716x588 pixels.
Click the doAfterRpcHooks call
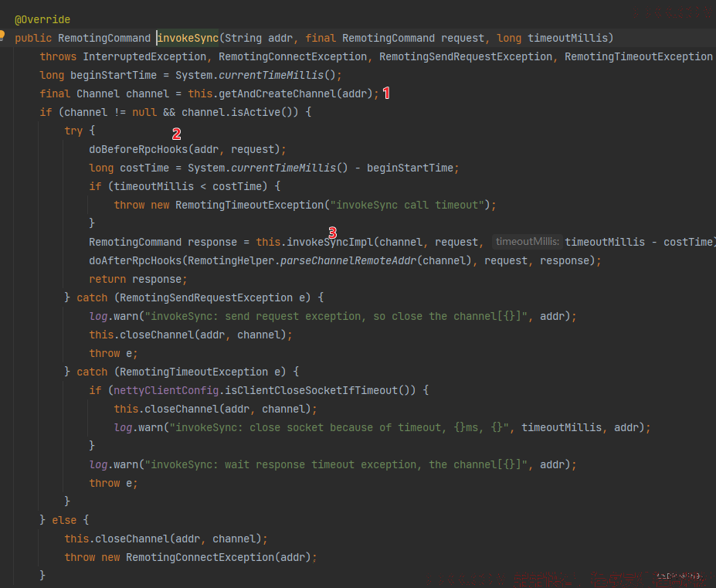[135, 261]
